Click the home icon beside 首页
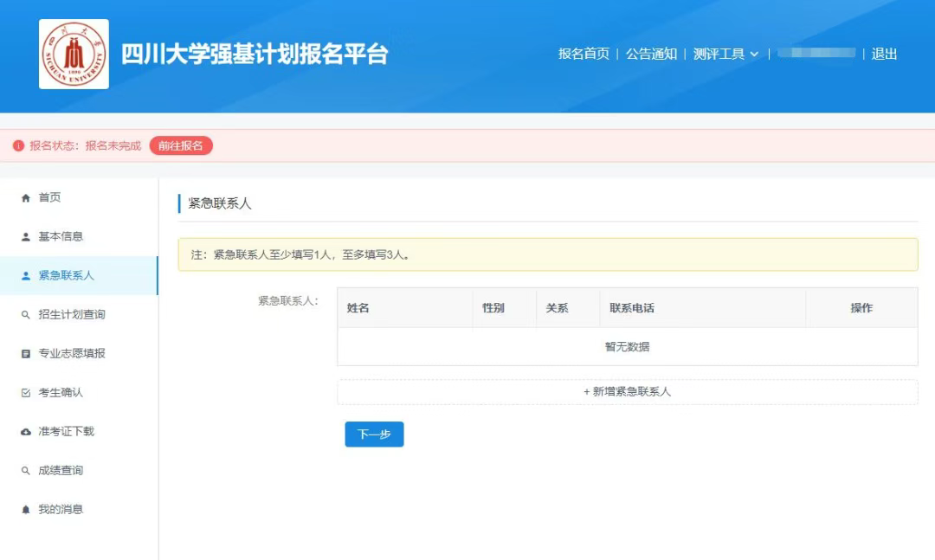 (x=25, y=198)
